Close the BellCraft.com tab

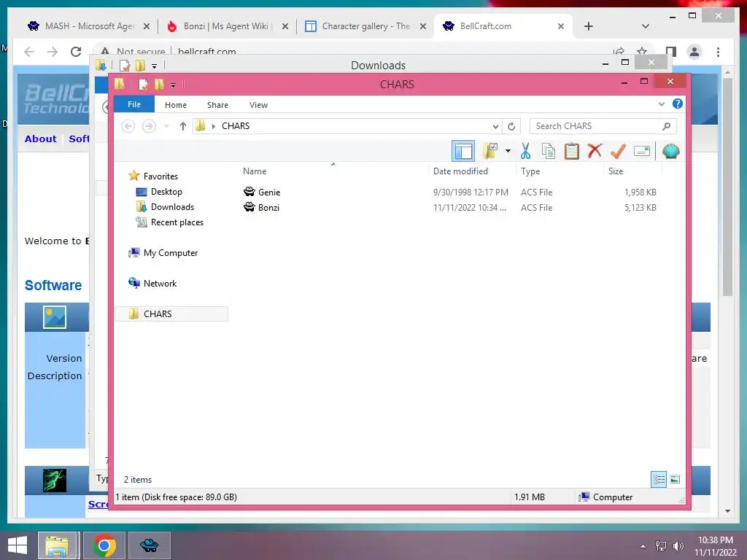pos(561,26)
